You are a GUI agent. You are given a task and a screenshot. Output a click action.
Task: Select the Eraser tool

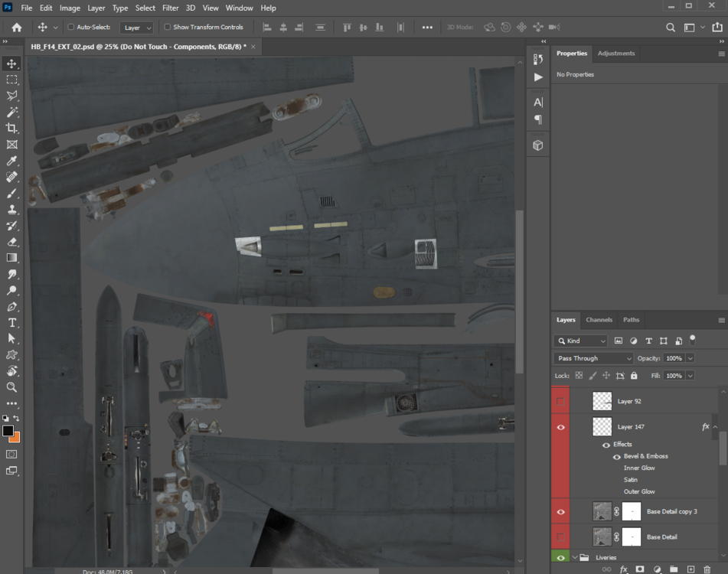tap(12, 242)
